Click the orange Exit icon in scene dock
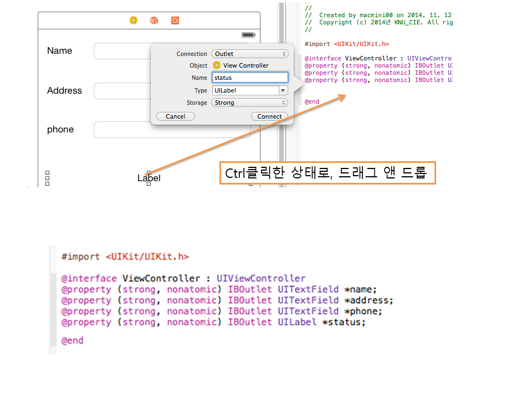The width and height of the screenshot is (532, 399). (175, 21)
